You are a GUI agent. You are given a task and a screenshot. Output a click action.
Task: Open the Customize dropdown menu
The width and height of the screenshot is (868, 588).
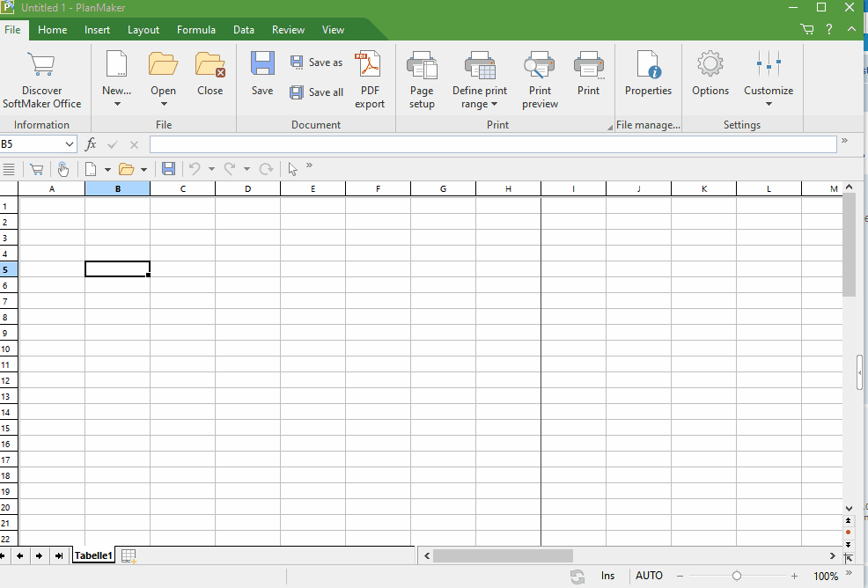768,103
